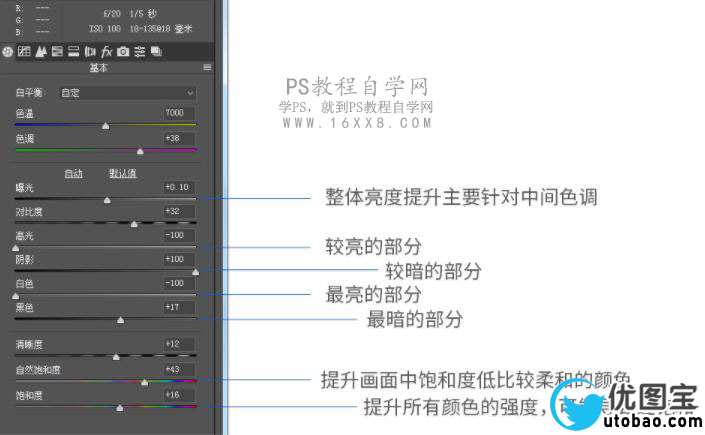Click the 1/5 秒 shutter speed text
The height and width of the screenshot is (435, 705).
pos(143,13)
